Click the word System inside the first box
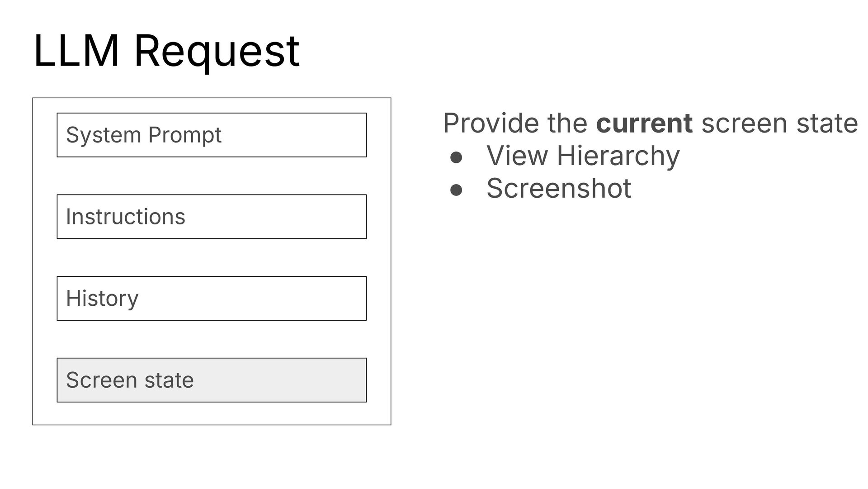The image size is (868, 489). pos(104,136)
